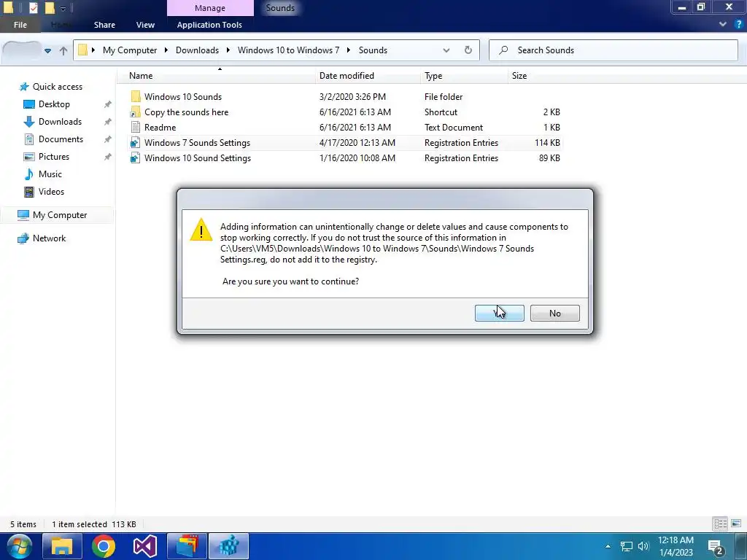Unpin Pictures using its pin icon

[108, 157]
